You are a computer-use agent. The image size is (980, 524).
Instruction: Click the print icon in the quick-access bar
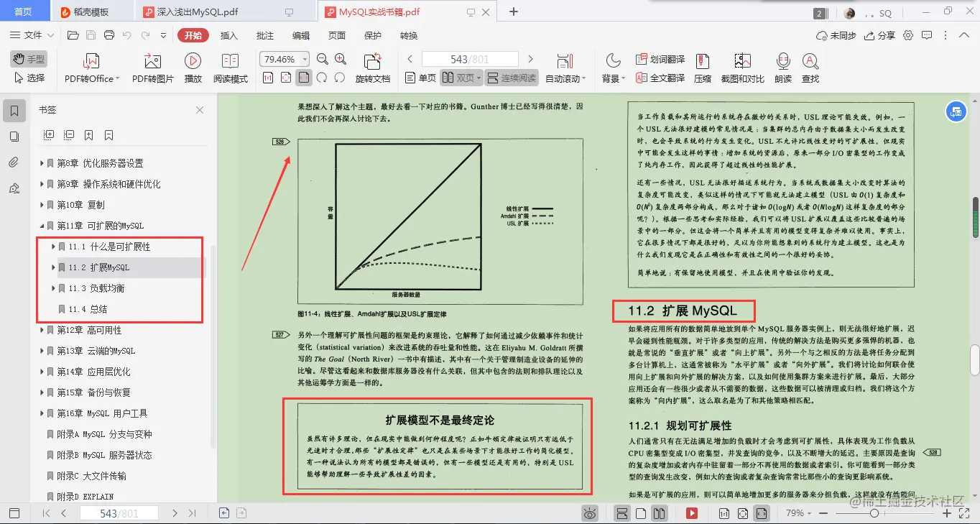click(109, 35)
